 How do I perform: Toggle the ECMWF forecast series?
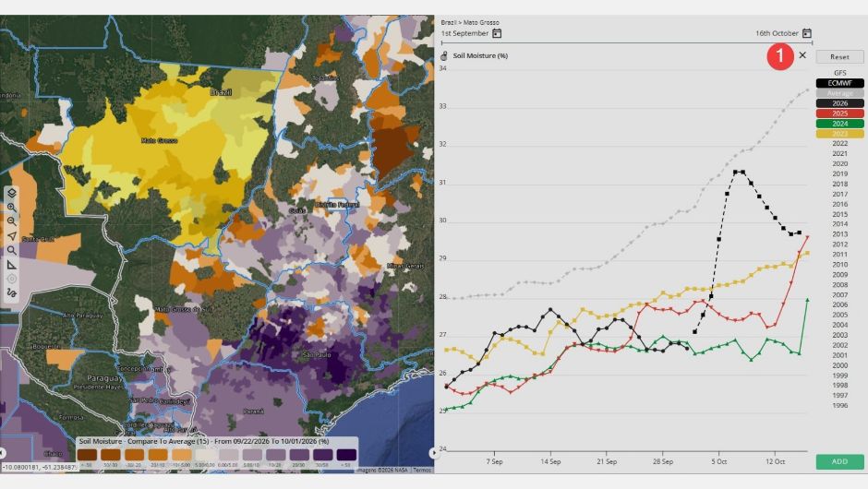839,83
